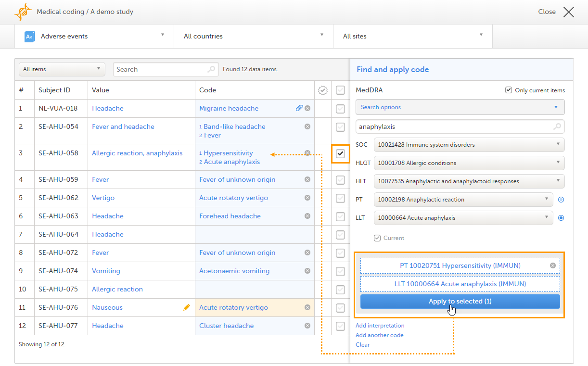Screen dimensions: 588x366
Task: Select the LLT radio button
Action: (561, 218)
